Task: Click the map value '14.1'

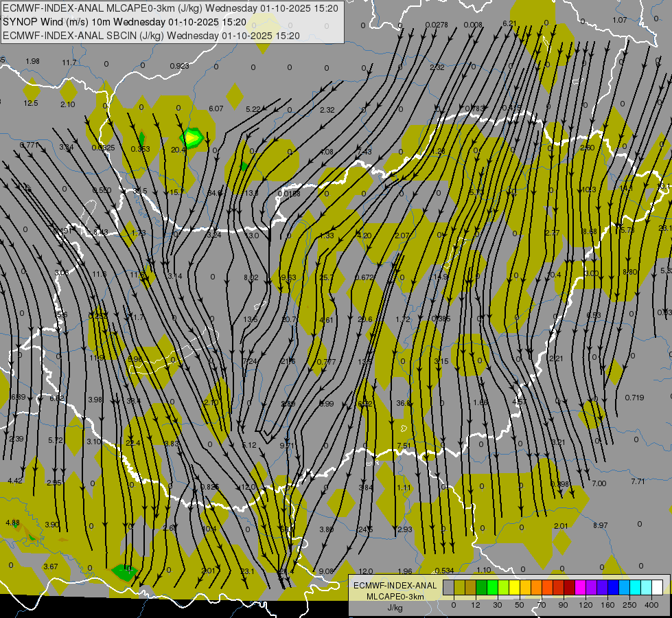Action: [626, 188]
